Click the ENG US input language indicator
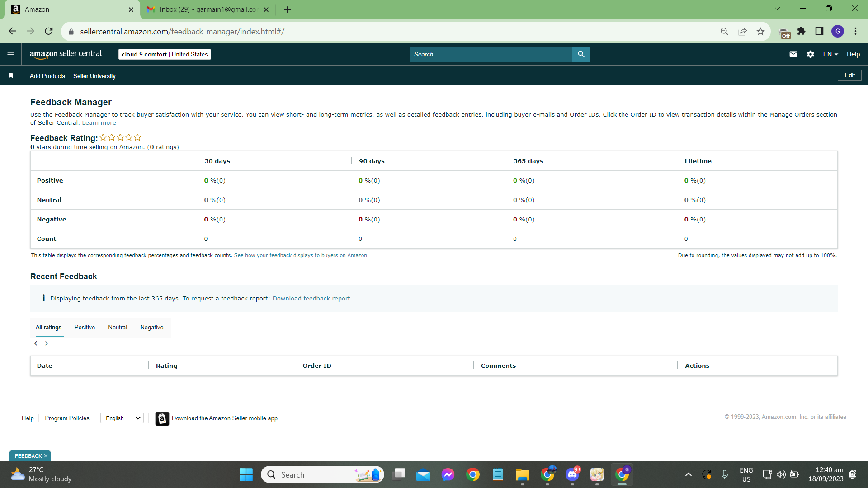 tap(746, 474)
